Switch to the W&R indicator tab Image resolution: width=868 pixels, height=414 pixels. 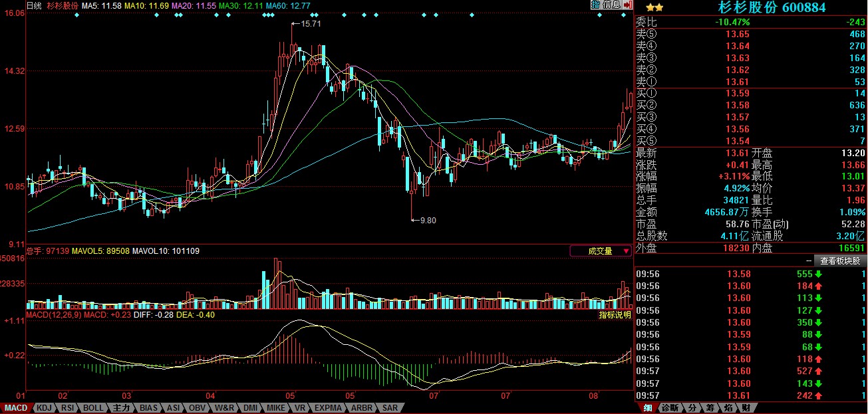(224, 407)
